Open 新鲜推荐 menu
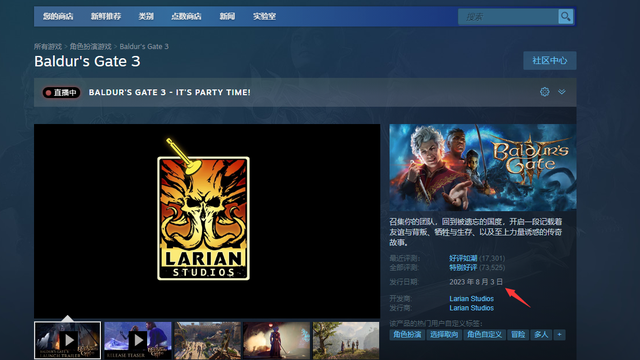This screenshot has height=360, width=640. pos(106,16)
